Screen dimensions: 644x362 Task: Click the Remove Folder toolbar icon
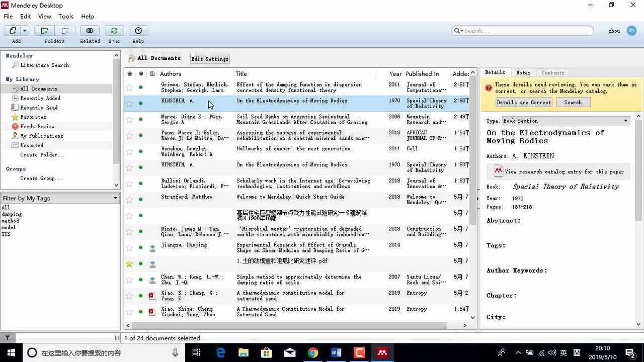click(65, 31)
